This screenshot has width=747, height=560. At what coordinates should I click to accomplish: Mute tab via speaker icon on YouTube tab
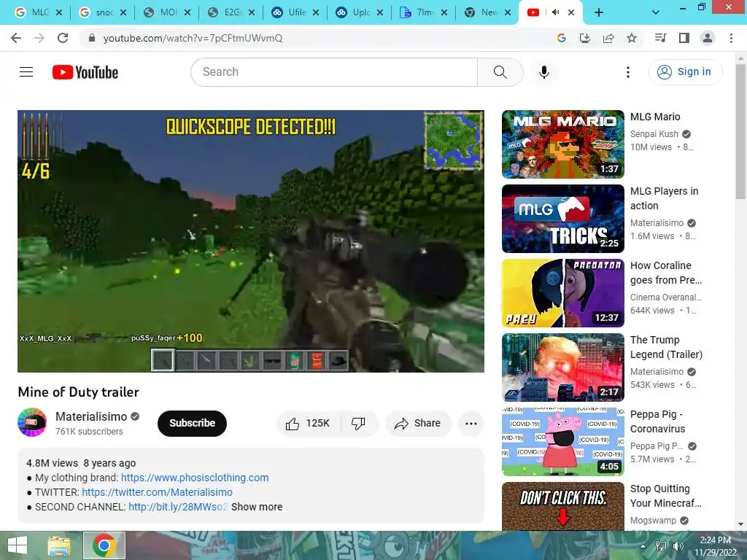pos(555,12)
